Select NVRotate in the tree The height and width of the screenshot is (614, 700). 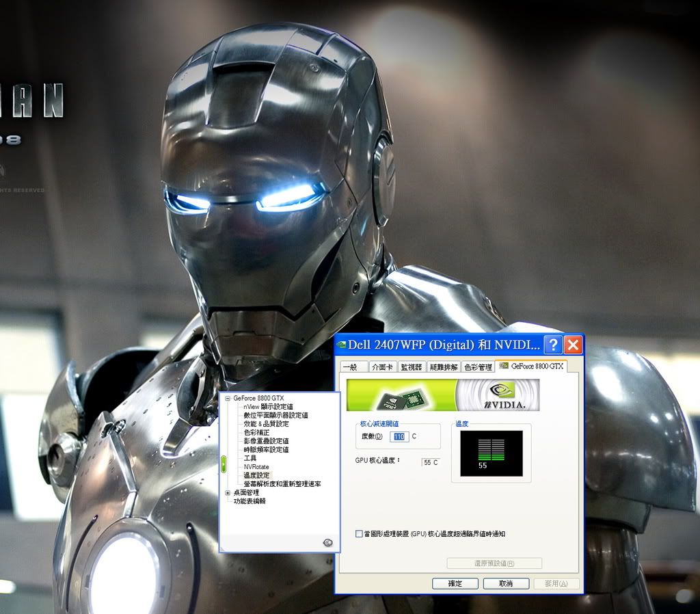(x=256, y=466)
